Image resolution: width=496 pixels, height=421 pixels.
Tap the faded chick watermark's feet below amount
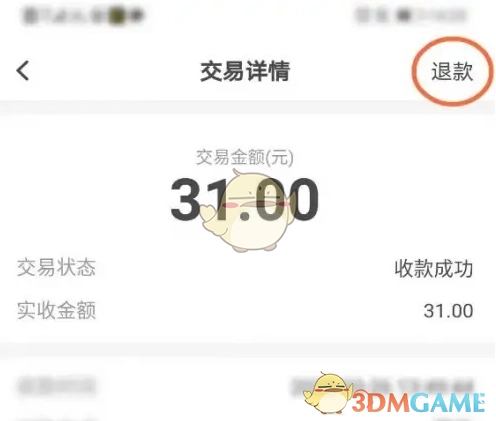pyautogui.click(x=255, y=248)
